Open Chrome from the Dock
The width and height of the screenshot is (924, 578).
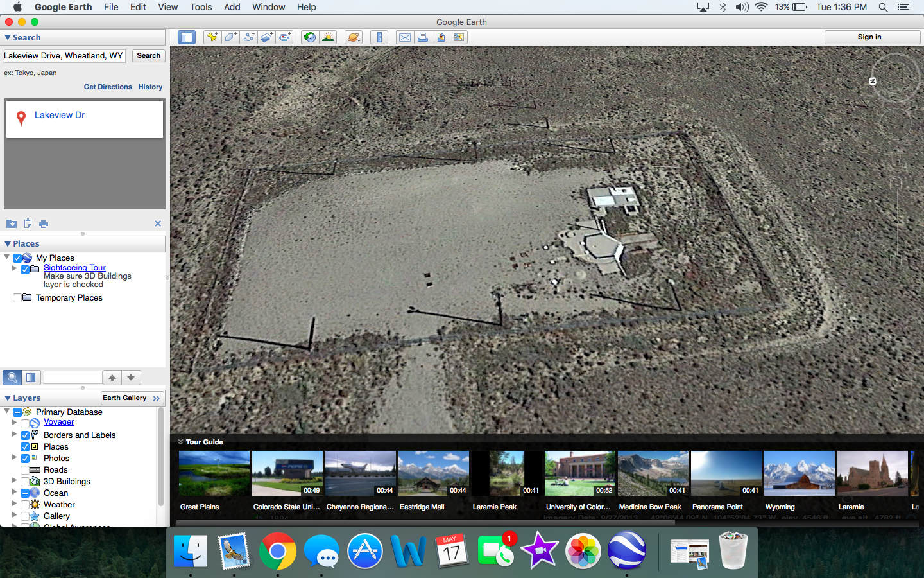click(x=277, y=551)
